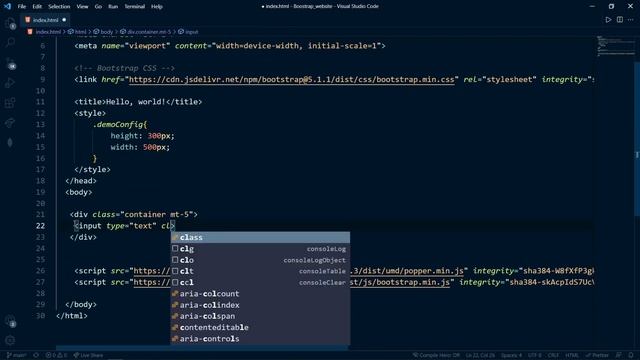Open the Accounts icon in activity bar
The width and height of the screenshot is (640, 360).
(10, 321)
